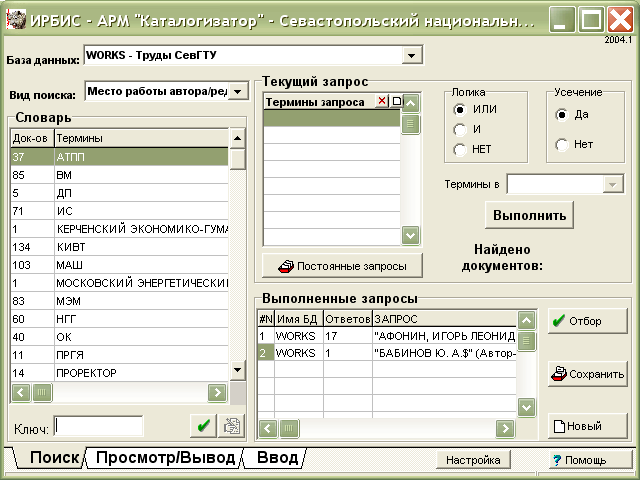Click highlighted first row in Термины запроса
Screen dimensions: 640x480
pyautogui.click(x=332, y=118)
